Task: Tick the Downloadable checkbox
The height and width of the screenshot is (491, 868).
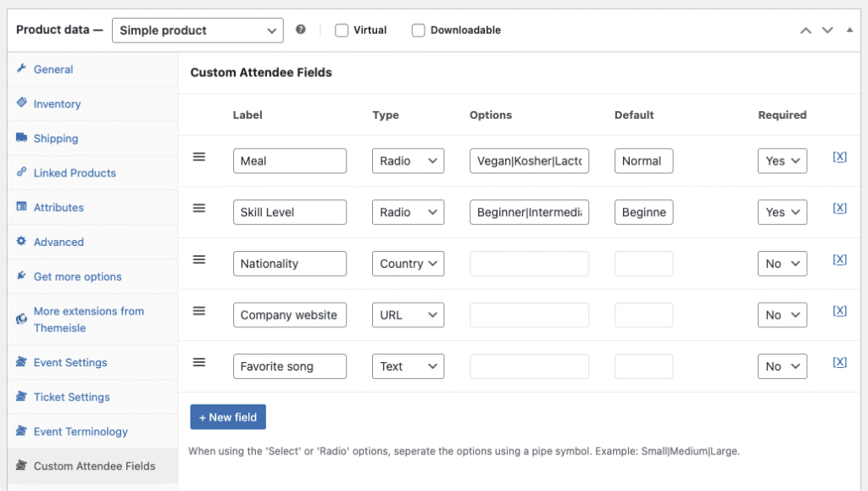Action: [418, 31]
